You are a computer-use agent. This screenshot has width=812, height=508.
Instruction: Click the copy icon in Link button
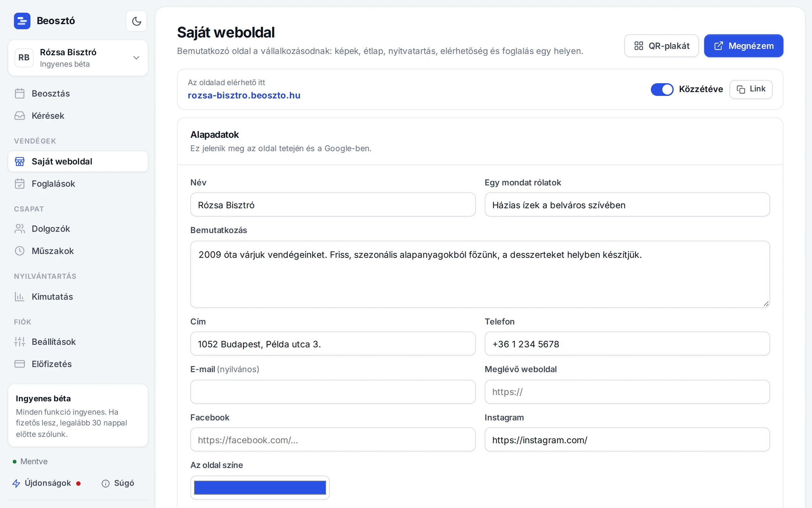click(x=741, y=89)
